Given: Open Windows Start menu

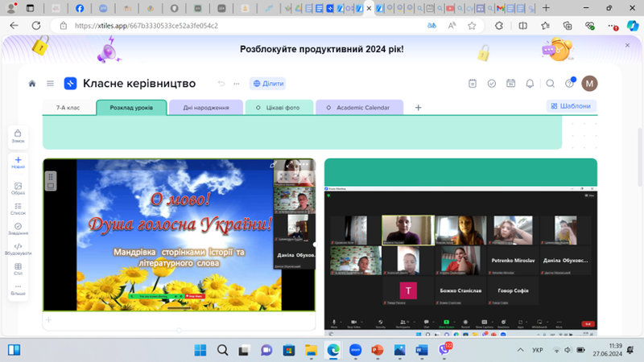Looking at the screenshot, I should point(200,350).
